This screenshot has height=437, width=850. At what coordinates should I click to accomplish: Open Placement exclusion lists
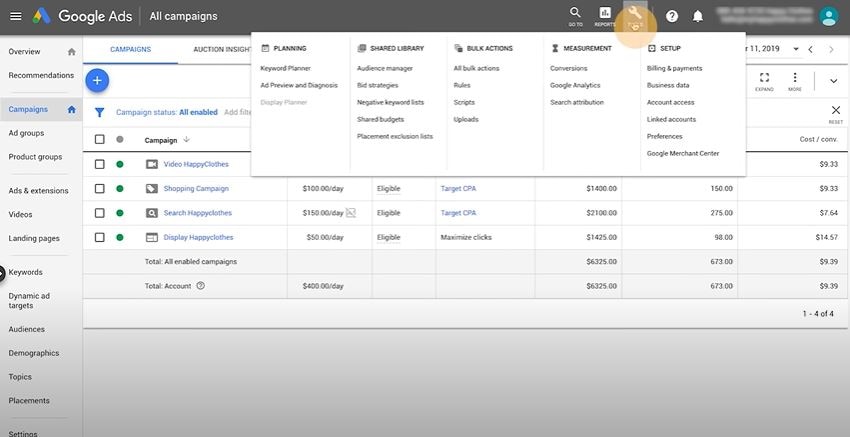click(395, 136)
